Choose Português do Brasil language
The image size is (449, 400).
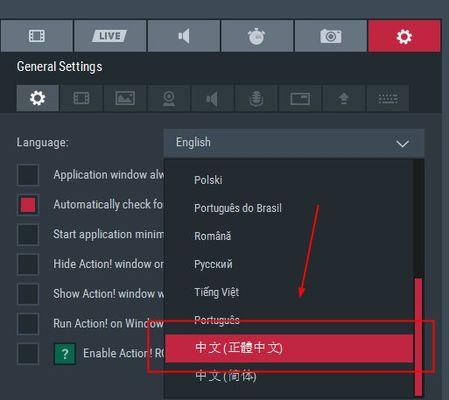coord(289,208)
